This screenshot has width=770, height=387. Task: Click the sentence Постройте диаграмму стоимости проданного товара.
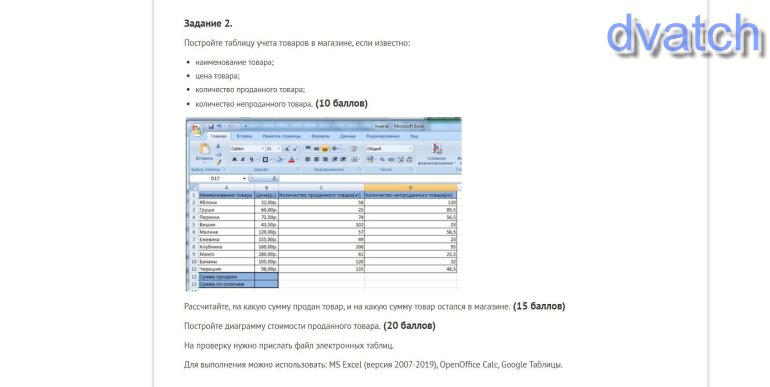282,326
